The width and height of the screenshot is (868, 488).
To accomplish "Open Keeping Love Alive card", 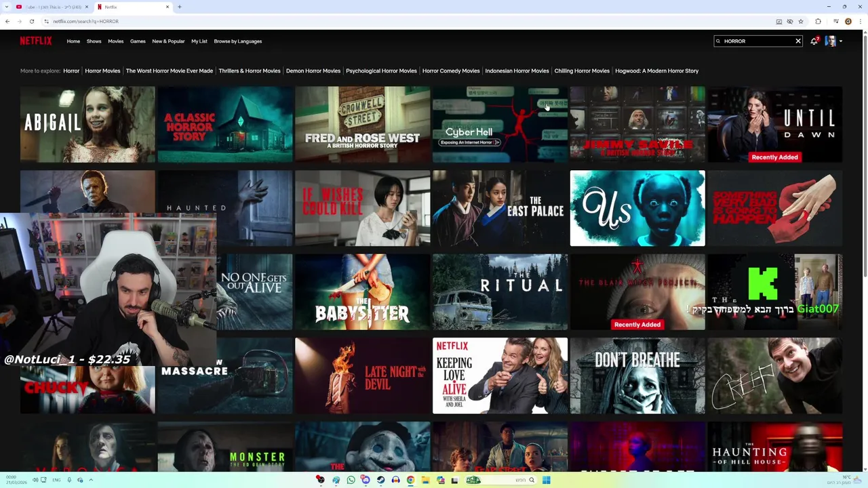I will pos(500,375).
